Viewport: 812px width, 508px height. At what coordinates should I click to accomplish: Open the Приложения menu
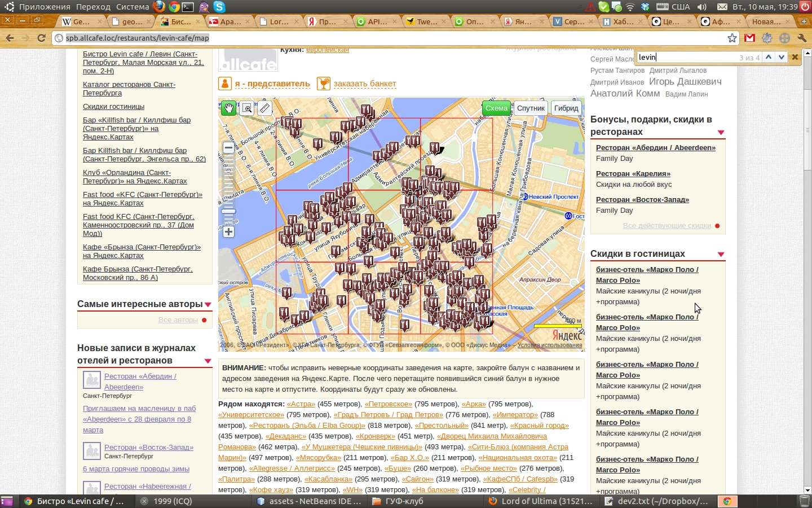44,7
